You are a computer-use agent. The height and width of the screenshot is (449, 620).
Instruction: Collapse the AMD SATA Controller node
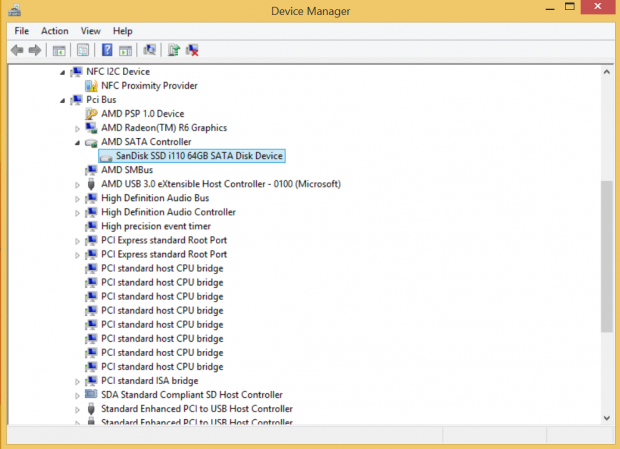pyautogui.click(x=77, y=143)
